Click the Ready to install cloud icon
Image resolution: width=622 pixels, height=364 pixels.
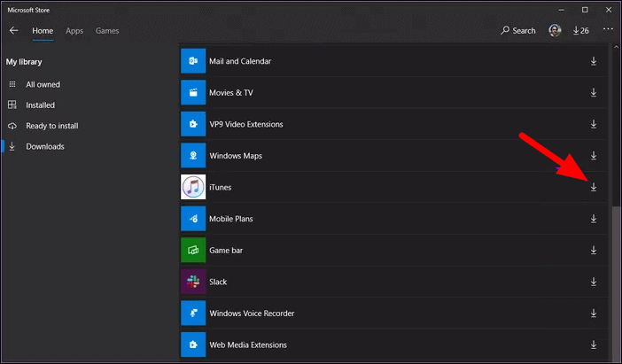(x=12, y=126)
